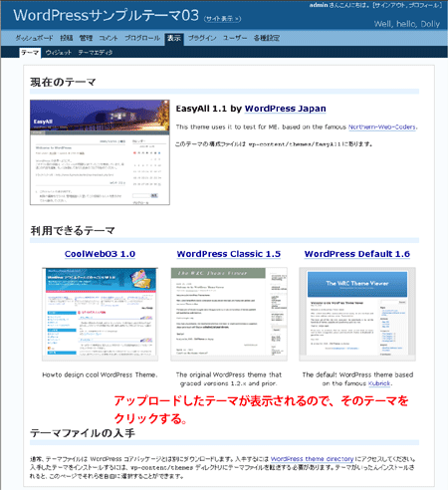Select the WordPress Classic theme preview thumbnail
This screenshot has width=448, height=490.
coord(229,314)
